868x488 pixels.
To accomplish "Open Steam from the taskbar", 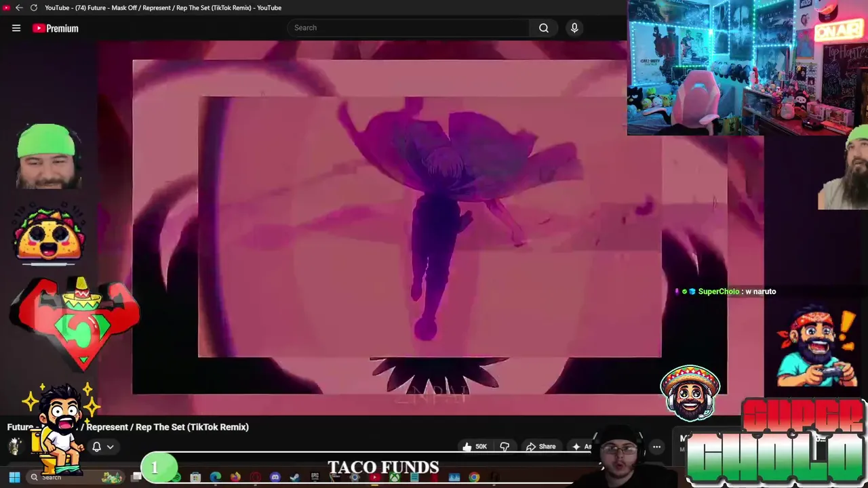I will tap(294, 477).
